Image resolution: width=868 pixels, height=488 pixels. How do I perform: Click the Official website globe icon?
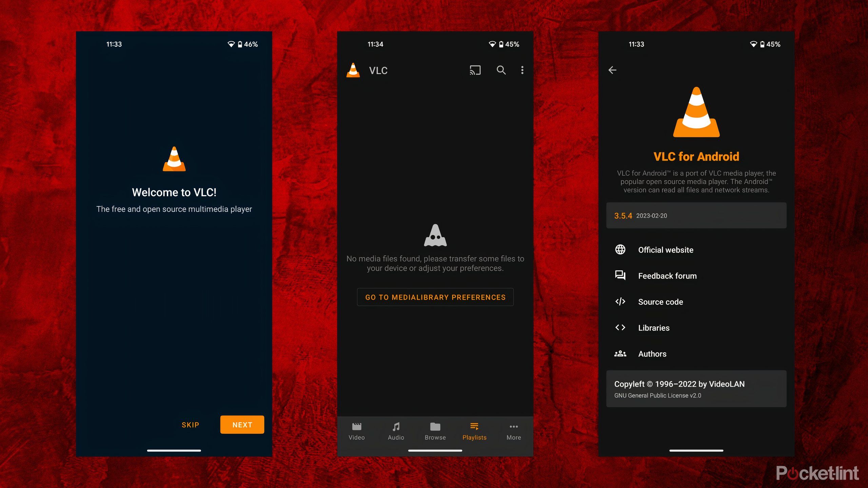[620, 250]
